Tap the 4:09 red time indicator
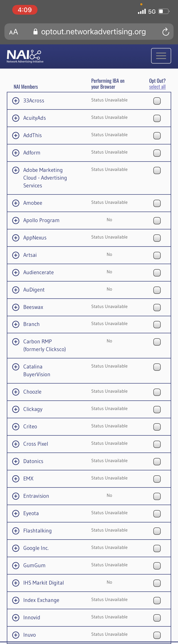The width and height of the screenshot is (178, 644). click(x=25, y=10)
